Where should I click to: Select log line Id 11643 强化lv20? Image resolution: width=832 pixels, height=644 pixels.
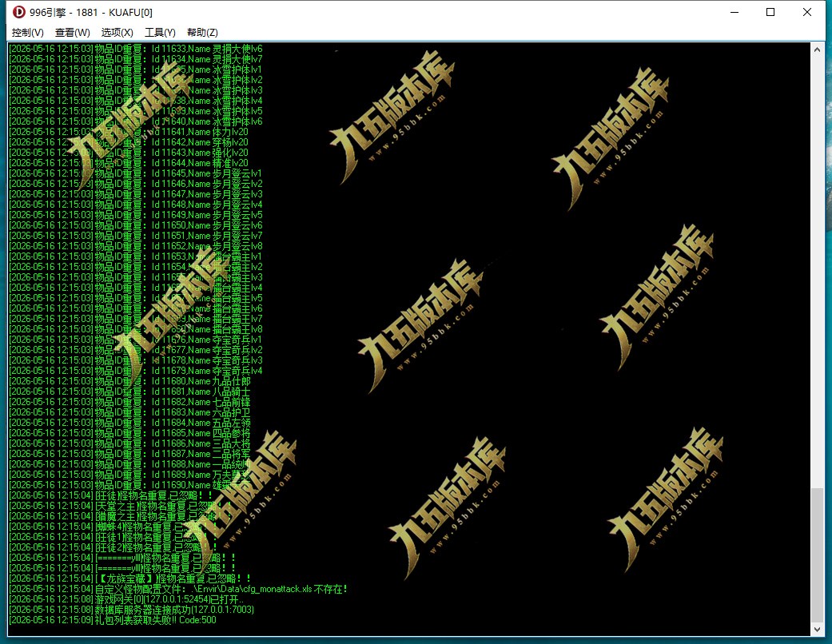point(129,153)
